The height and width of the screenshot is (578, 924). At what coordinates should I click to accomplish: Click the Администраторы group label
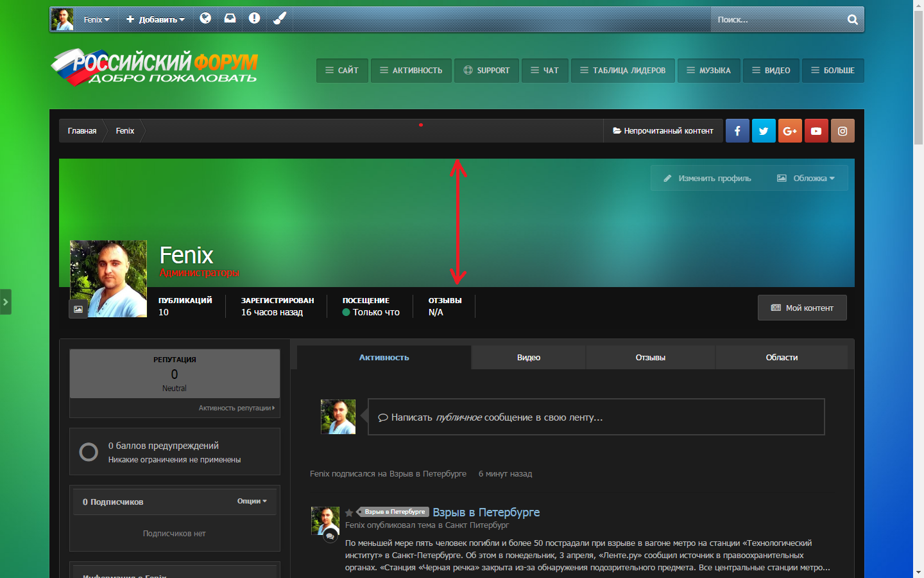[200, 273]
